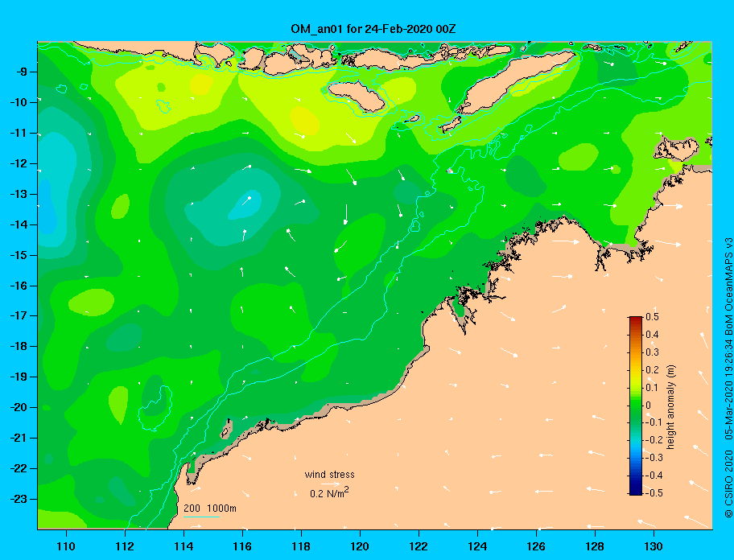Screen dimensions: 734x560
Task: Click the '200 1000m' depth contour label
Action: click(210, 508)
